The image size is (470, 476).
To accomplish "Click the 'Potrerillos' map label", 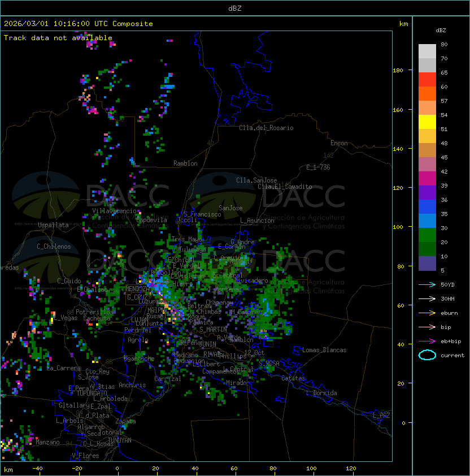I will point(94,311).
